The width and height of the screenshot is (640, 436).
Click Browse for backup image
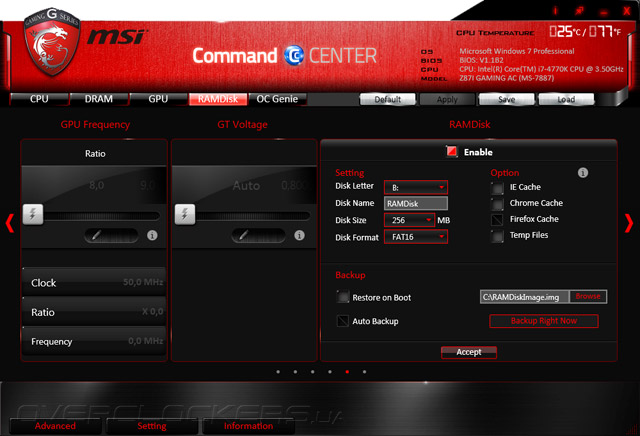(588, 296)
